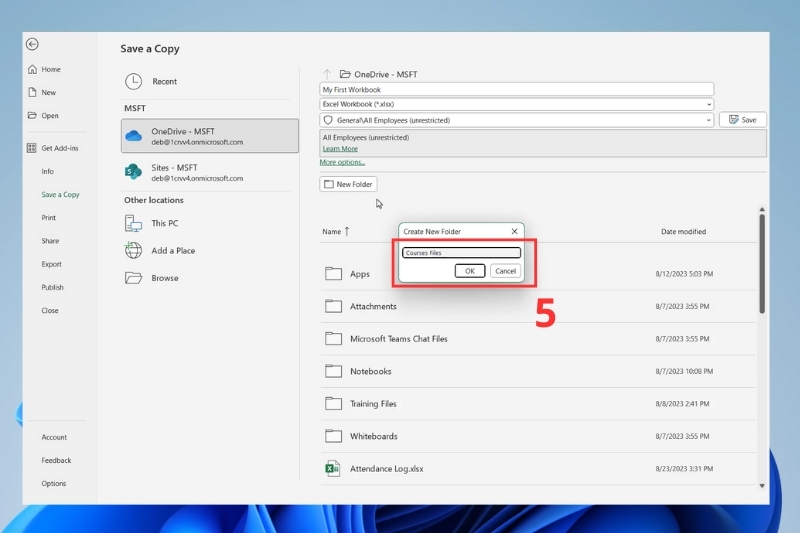
Task: Click the Get Add-ins grid icon
Action: (x=32, y=148)
